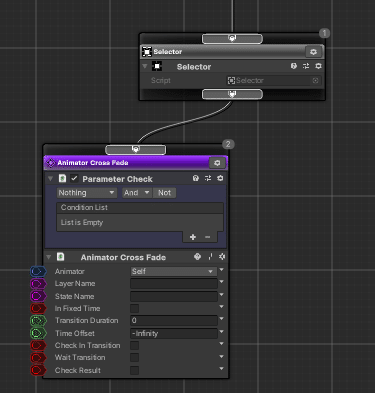Viewport: 375px width, 393px height.
Task: Toggle the Not button in Parameter Check
Action: pos(164,193)
